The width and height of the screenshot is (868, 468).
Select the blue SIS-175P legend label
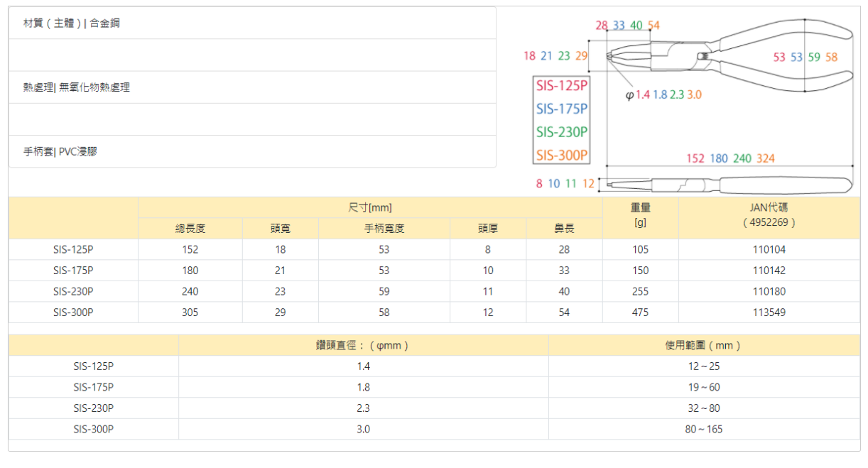(562, 109)
